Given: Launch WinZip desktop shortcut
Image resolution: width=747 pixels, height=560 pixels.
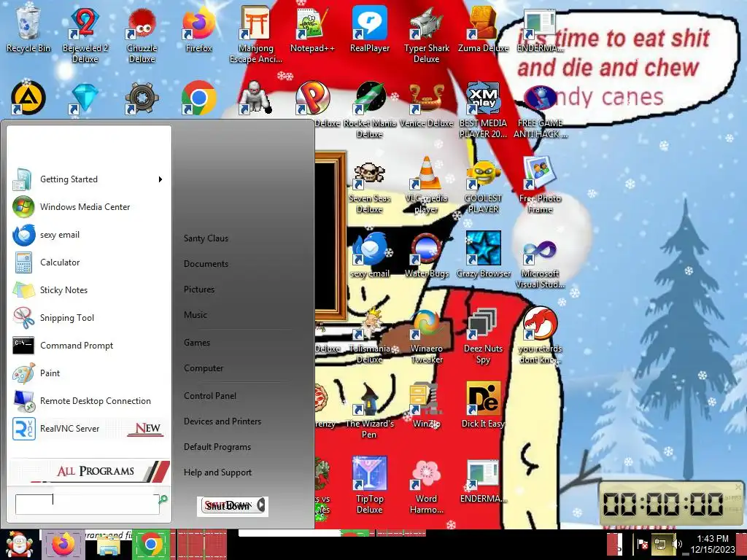Looking at the screenshot, I should click(426, 405).
